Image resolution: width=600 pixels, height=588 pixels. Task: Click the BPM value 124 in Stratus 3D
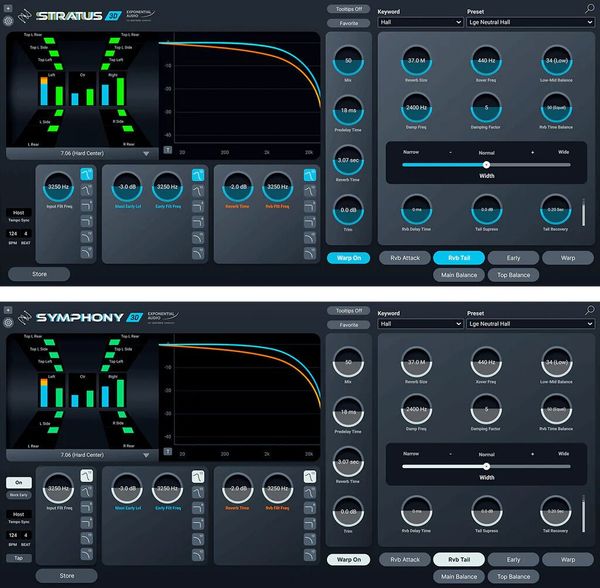tap(13, 233)
